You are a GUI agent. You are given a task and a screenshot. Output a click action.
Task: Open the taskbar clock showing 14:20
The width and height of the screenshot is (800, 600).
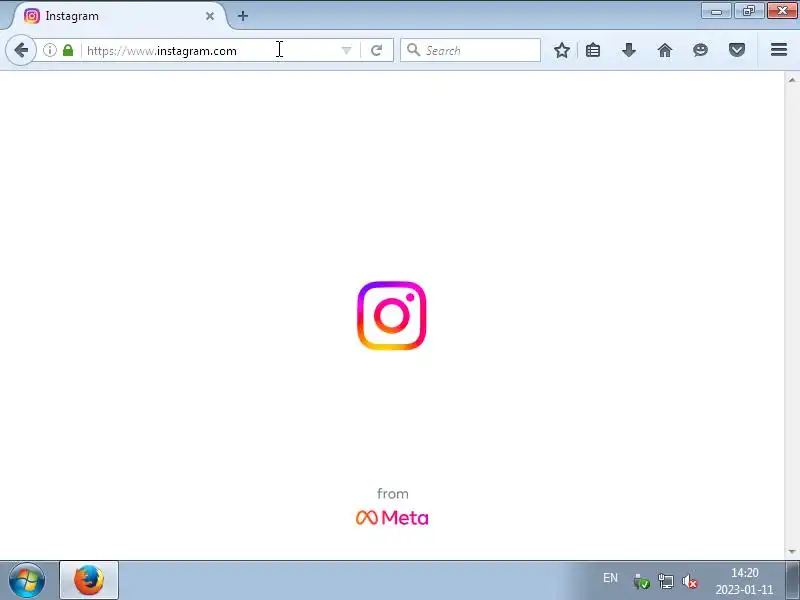744,581
